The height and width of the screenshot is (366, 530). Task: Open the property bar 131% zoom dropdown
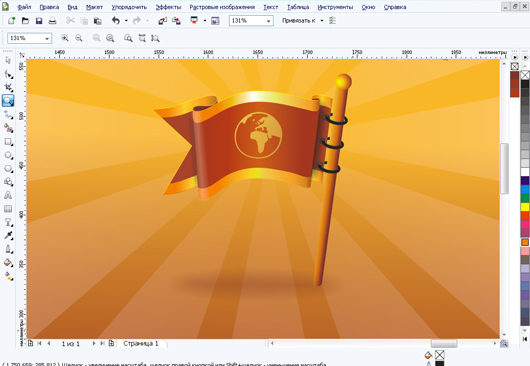point(47,39)
